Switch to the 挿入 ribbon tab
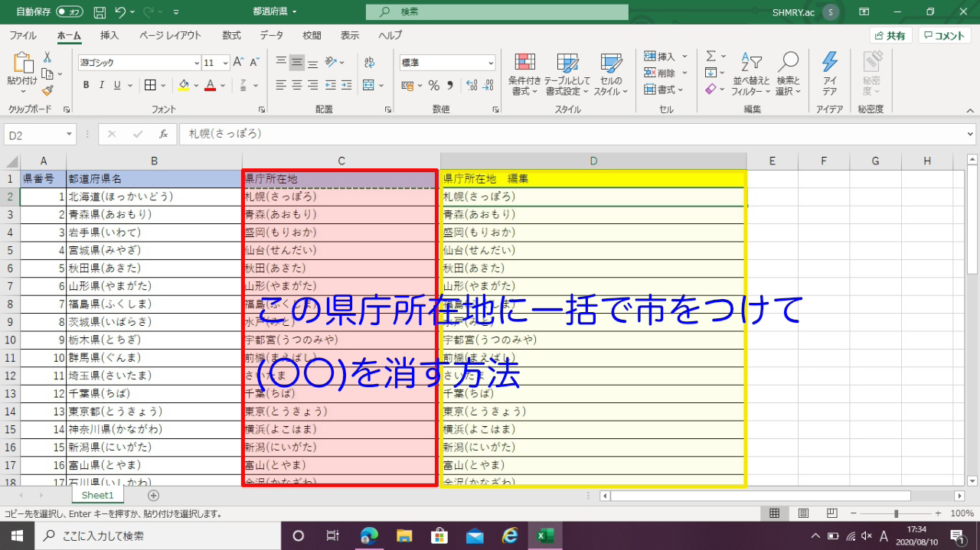 [107, 35]
